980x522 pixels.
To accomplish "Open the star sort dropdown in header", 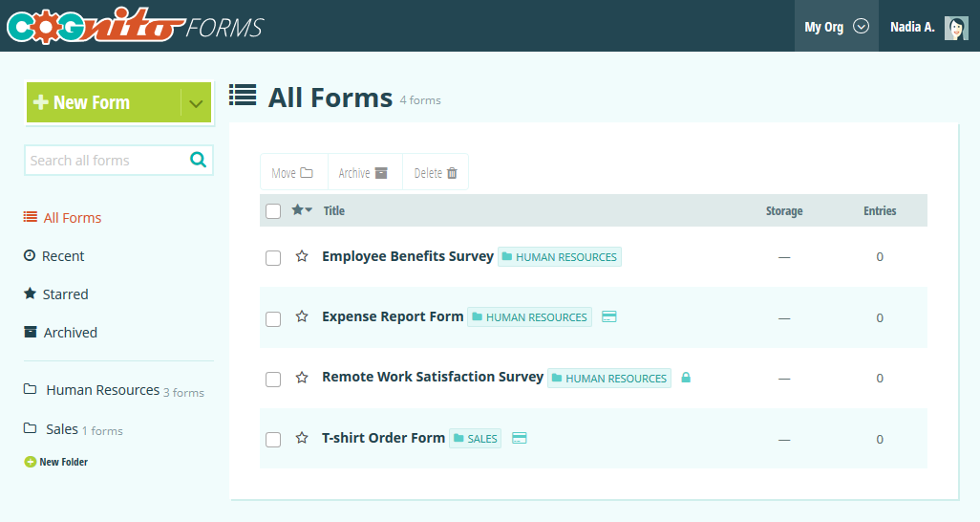I will click(302, 210).
